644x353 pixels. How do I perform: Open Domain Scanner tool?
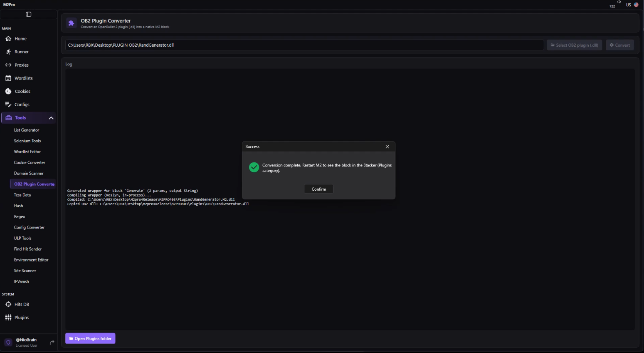29,174
